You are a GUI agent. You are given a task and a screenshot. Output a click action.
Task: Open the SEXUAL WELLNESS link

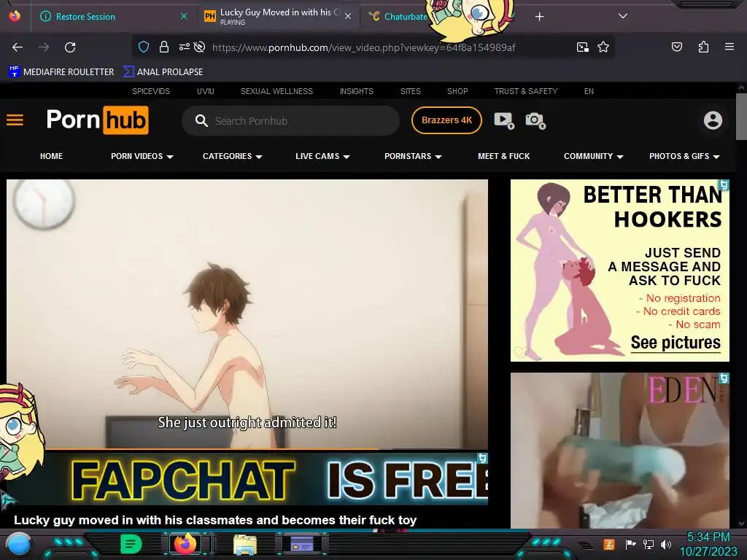[x=276, y=91]
